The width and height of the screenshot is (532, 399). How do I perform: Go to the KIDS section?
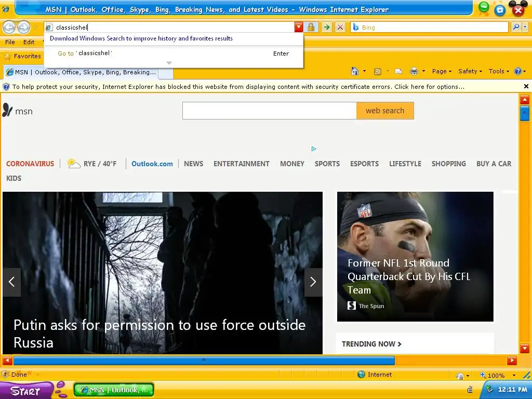(x=14, y=178)
